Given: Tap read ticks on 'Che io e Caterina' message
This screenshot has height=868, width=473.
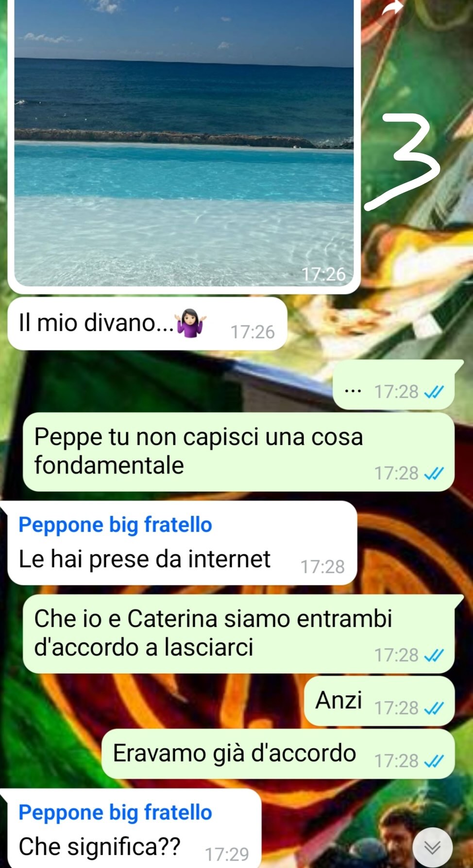Looking at the screenshot, I should click(x=434, y=655).
